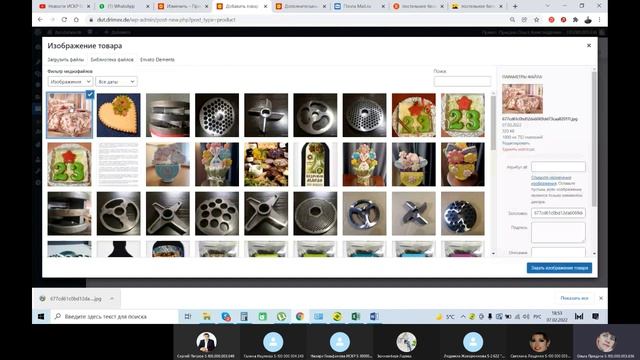The width and height of the screenshot is (640, 360).
Task: Open File Explorer from the taskbar
Action: point(207,316)
